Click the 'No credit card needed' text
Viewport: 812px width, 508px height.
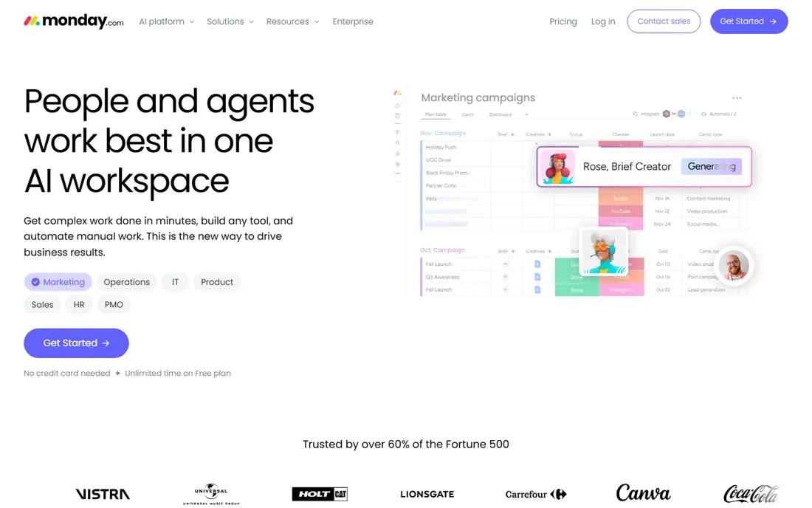[x=66, y=374]
